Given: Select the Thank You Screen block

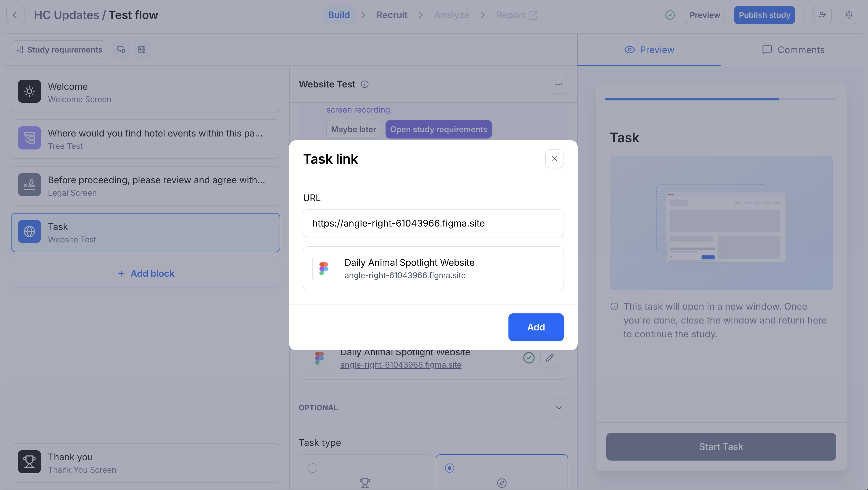Looking at the screenshot, I should tap(145, 463).
